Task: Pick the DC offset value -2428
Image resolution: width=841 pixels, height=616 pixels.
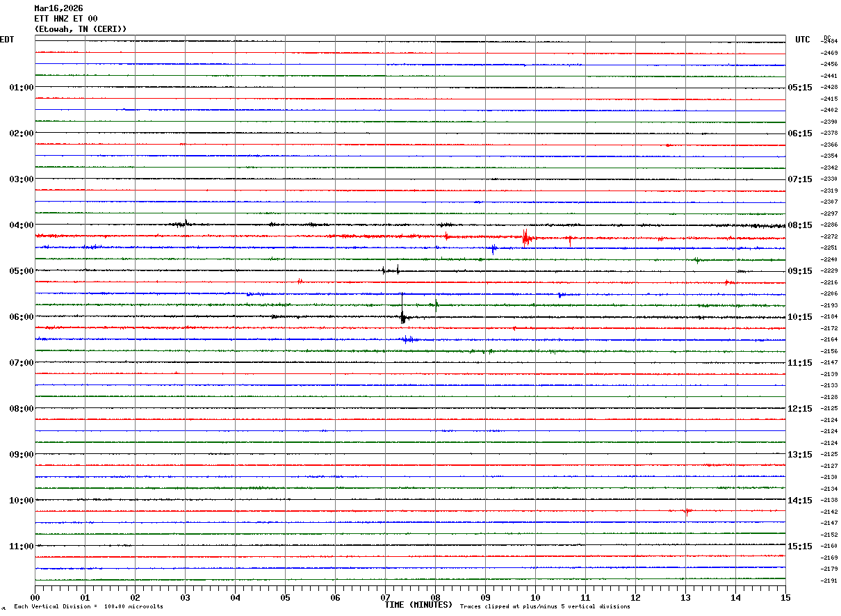Action: click(x=829, y=88)
